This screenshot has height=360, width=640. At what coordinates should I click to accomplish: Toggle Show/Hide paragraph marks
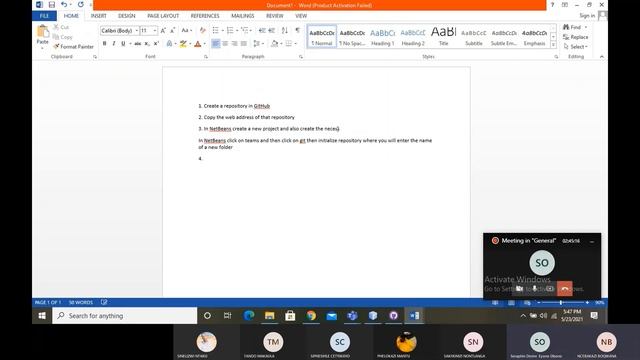298,31
